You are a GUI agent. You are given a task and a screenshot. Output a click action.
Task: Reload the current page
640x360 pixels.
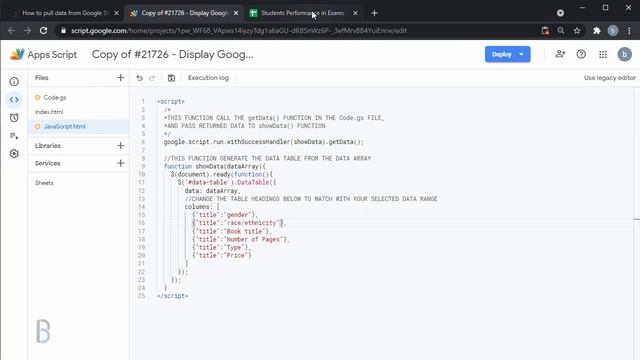tap(43, 31)
